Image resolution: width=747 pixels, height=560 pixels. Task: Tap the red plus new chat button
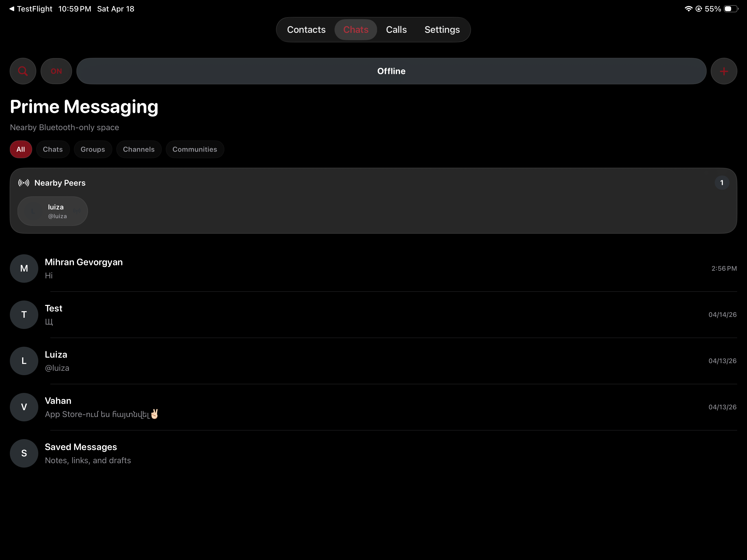724,71
